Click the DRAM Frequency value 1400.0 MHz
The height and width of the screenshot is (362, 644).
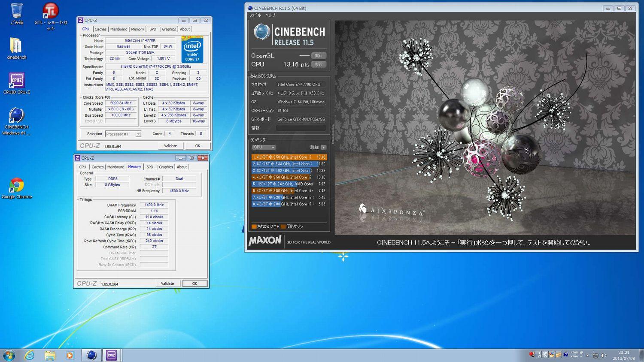[154, 205]
